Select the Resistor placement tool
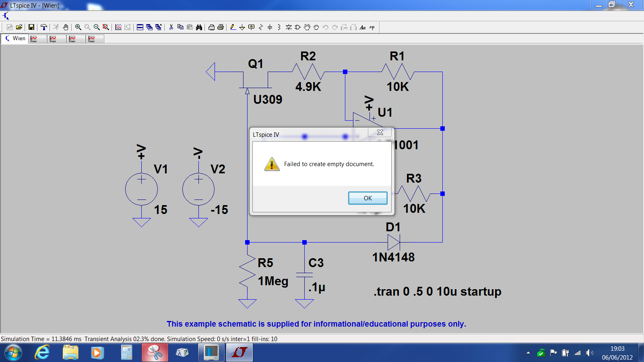Screen dimensions: 644x362 click(261, 27)
